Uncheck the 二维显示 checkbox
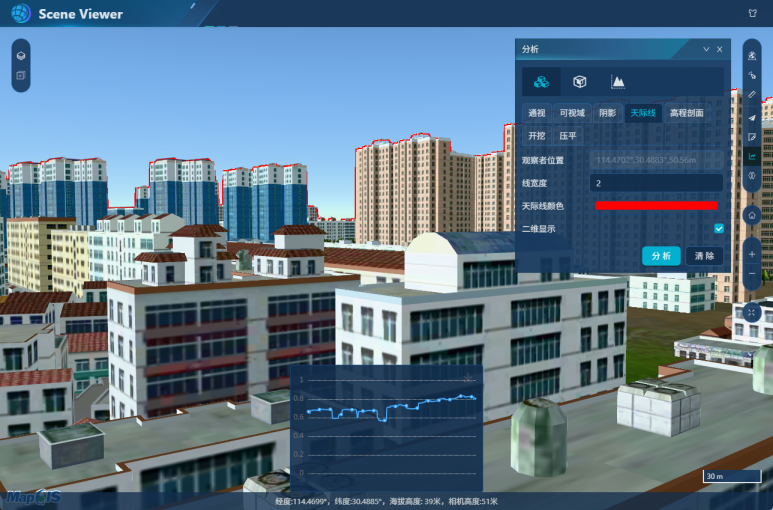 718,229
